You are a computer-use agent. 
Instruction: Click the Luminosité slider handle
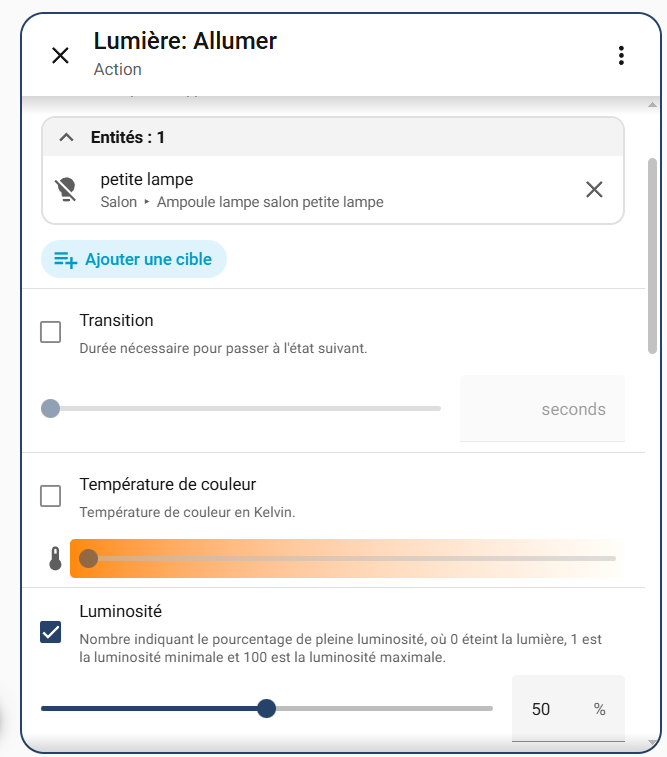click(266, 709)
